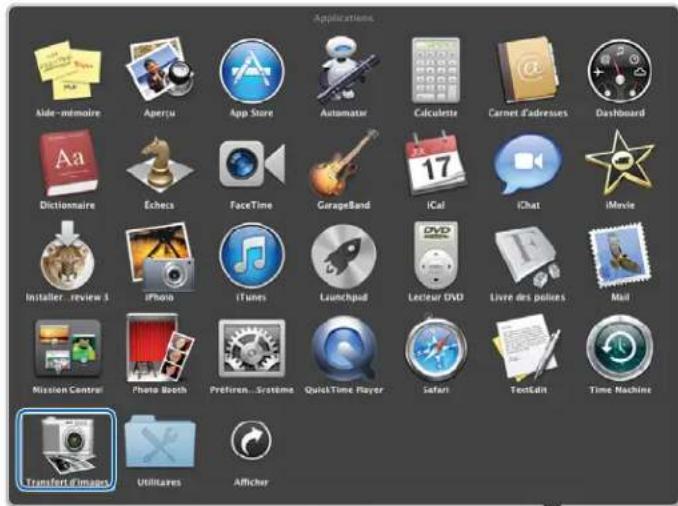
Task: Open the Aide-mémoire sticky notes app
Action: 67,70
